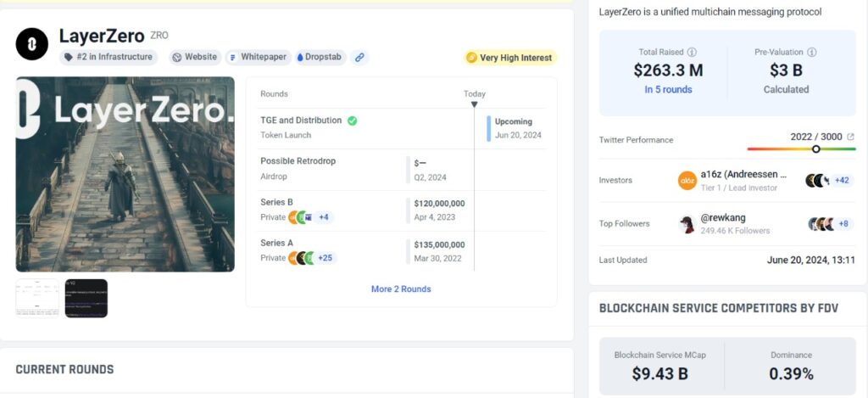
Task: Click the 0.39% Dominance value
Action: pos(791,373)
